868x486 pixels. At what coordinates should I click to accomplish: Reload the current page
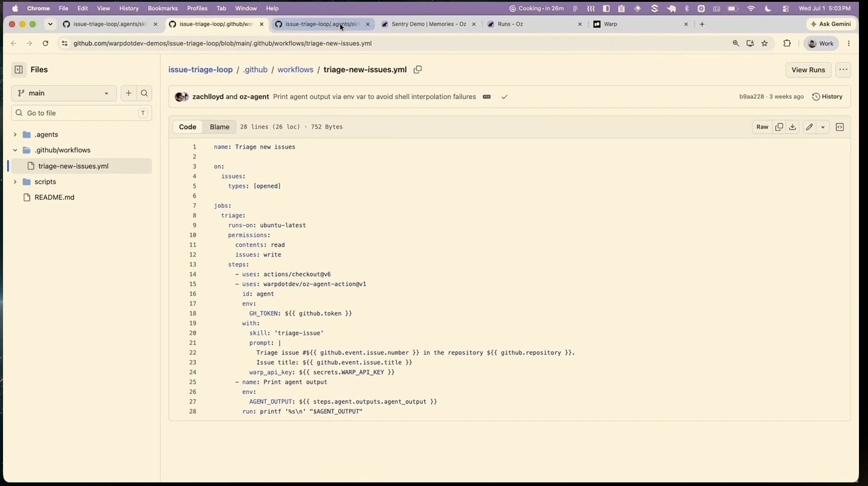pos(45,43)
